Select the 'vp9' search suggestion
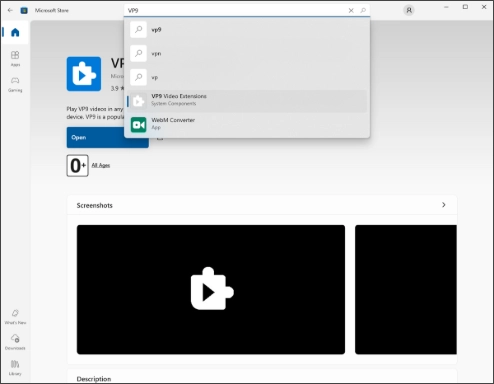 point(247,30)
